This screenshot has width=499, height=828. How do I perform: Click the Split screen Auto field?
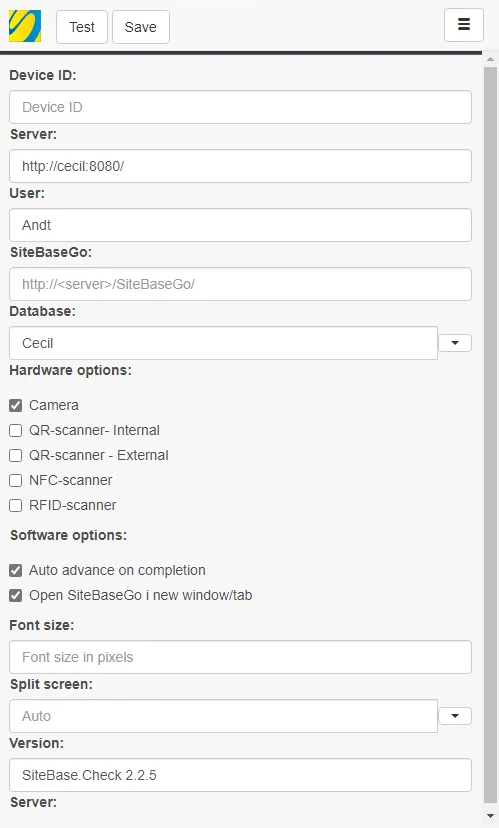(x=223, y=717)
